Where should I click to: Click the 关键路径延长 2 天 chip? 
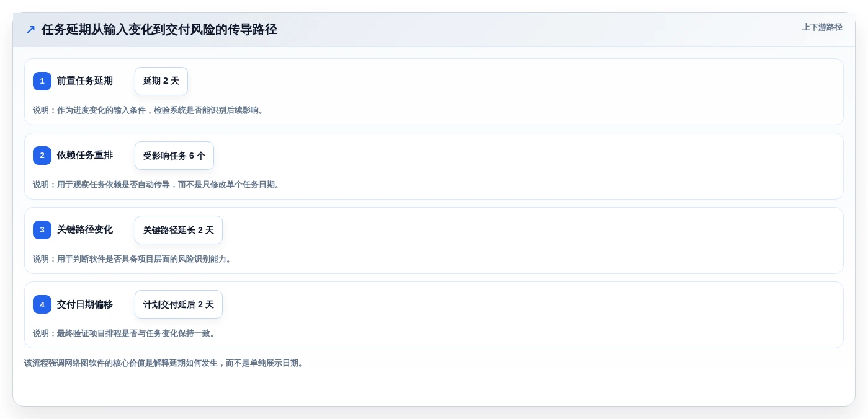pos(179,230)
